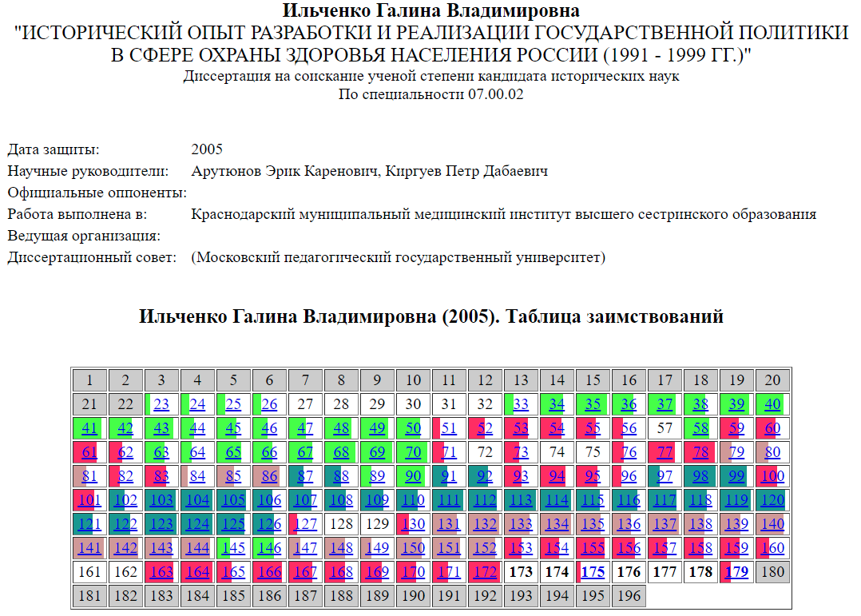Select table cell numbered 1

click(x=89, y=380)
